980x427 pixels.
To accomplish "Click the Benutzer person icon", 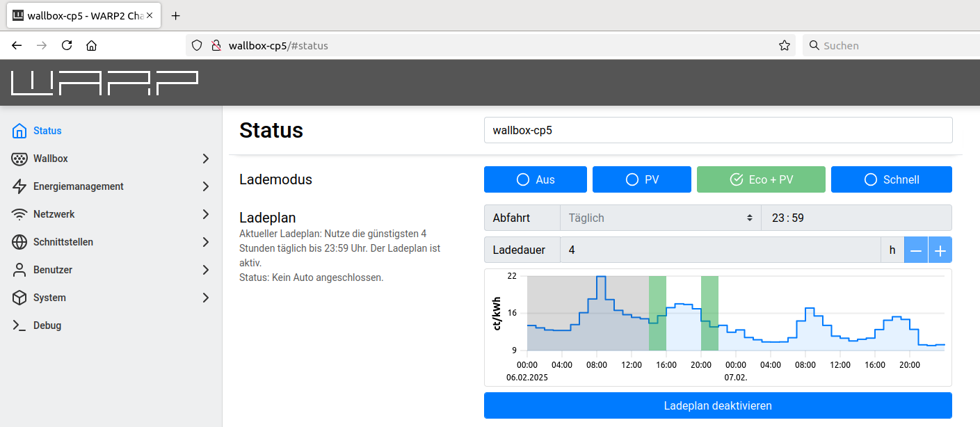I will tap(19, 270).
